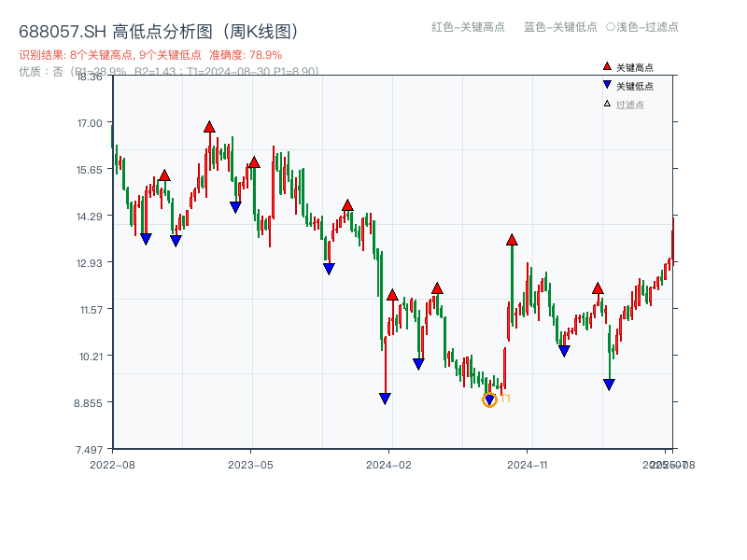Click the 7.497 y-axis label
The height and width of the screenshot is (560, 747).
point(89,450)
